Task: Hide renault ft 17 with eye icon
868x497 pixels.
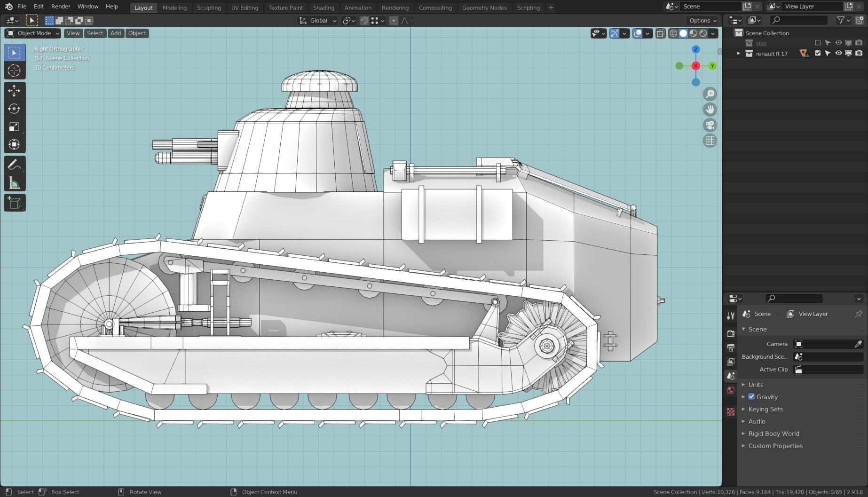Action: [x=838, y=53]
